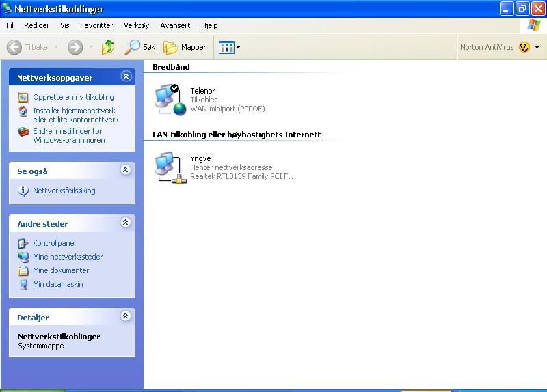Click the Henter nettverksadresse status text
Image resolution: width=547 pixels, height=392 pixels.
[231, 167]
